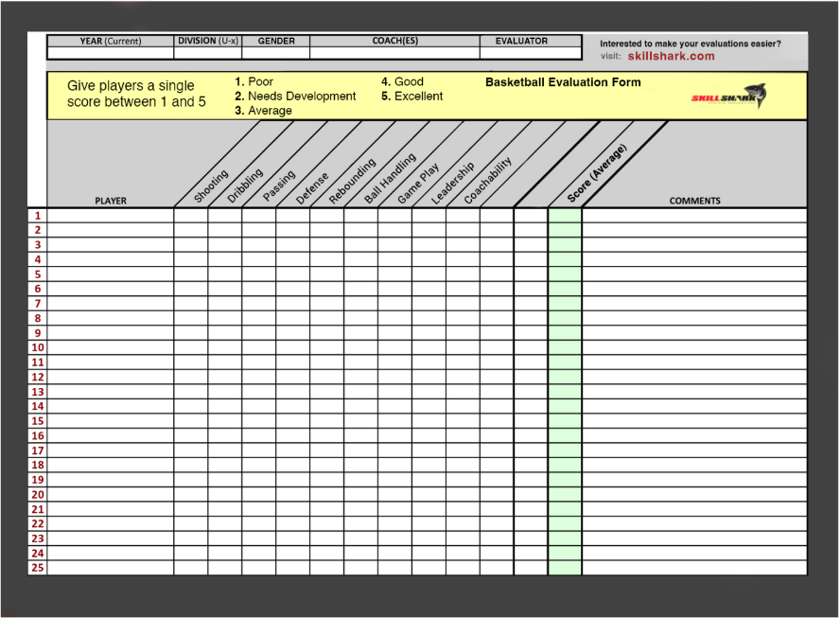Select the blank COACH(ES) entry field
This screenshot has width=840, height=618.
point(394,54)
